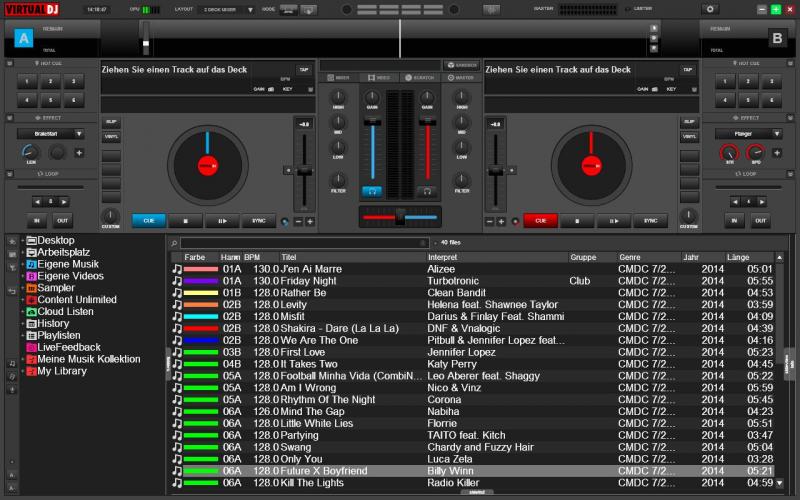Switch to the MASTER mixer tab
The image size is (800, 500).
462,77
